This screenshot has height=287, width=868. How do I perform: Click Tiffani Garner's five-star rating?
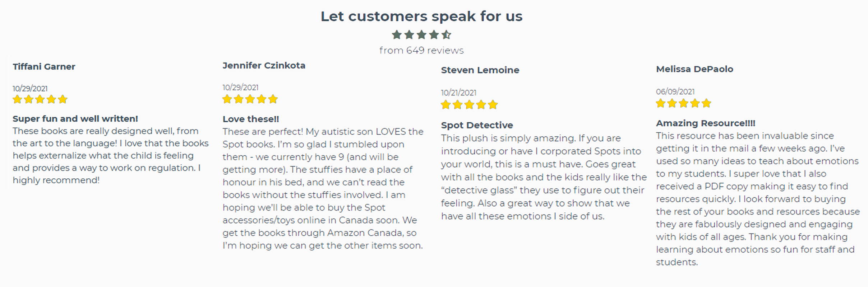[x=40, y=99]
